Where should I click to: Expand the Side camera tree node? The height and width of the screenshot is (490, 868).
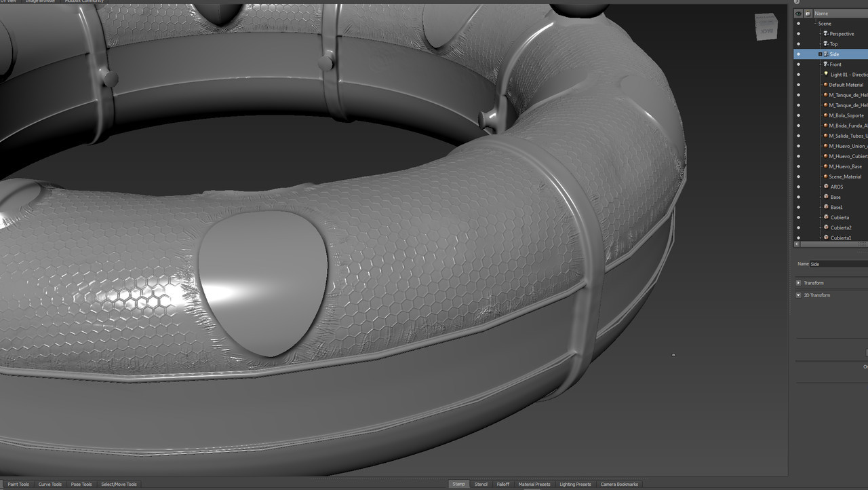tap(820, 54)
